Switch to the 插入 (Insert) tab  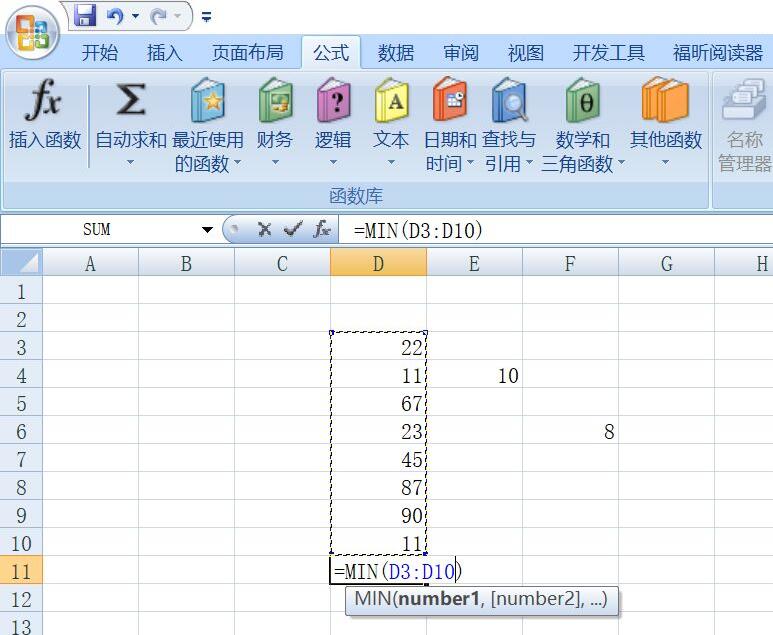165,52
